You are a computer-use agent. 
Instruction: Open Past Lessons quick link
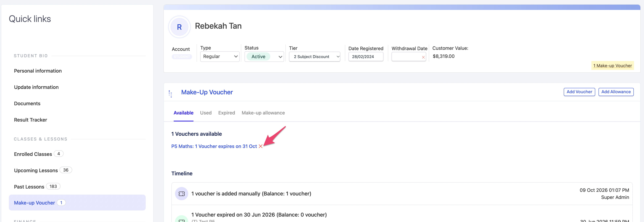coord(29,187)
